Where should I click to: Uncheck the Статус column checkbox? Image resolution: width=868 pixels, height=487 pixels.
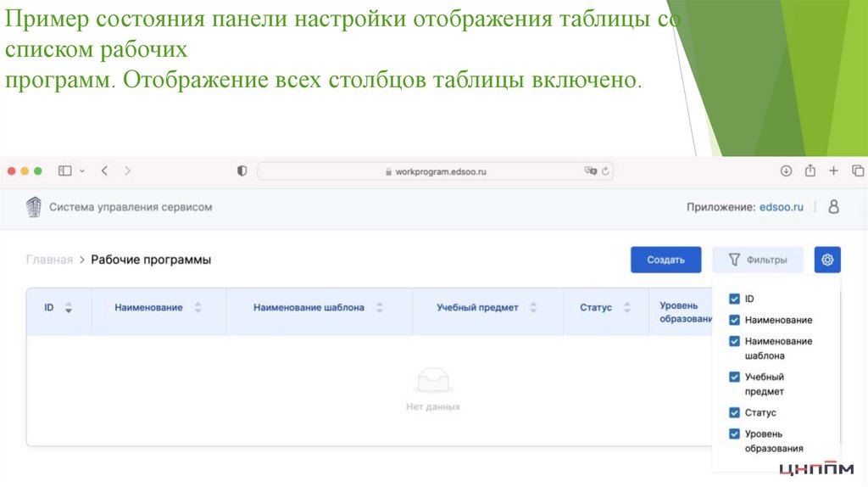[734, 412]
